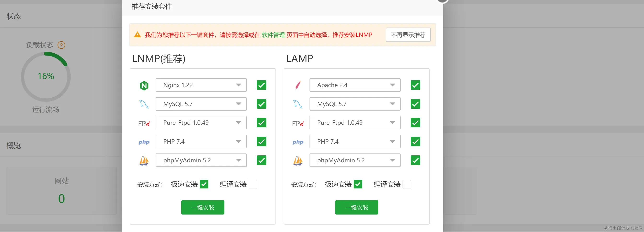Uncheck MySQL 5.7 in LAMP
Viewport: 644px width, 232px height.
(416, 104)
